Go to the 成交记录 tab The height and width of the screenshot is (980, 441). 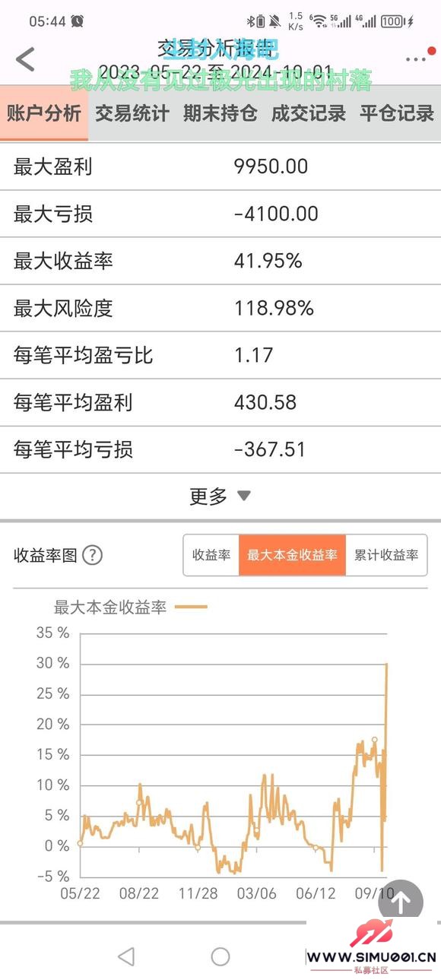309,113
